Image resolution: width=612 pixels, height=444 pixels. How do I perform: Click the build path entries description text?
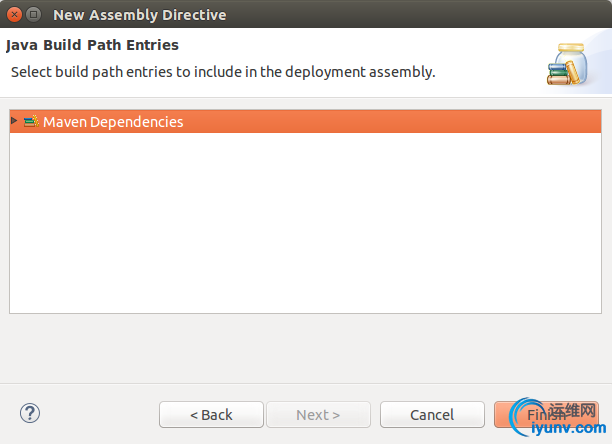pyautogui.click(x=222, y=72)
